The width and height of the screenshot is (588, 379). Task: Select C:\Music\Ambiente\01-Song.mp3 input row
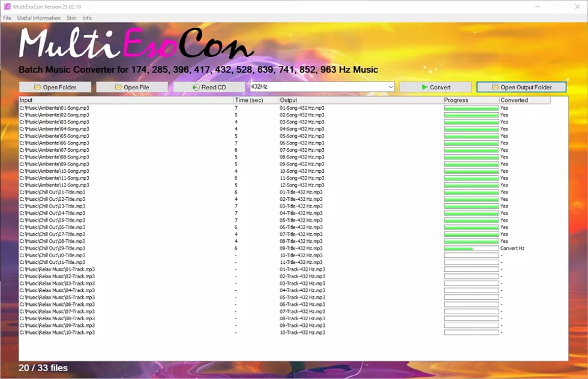(x=55, y=108)
